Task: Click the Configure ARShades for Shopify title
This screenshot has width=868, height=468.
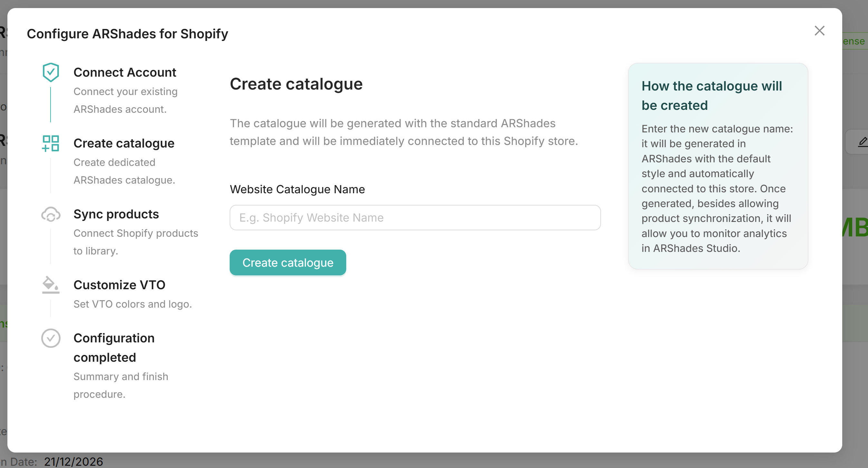Action: click(x=128, y=33)
